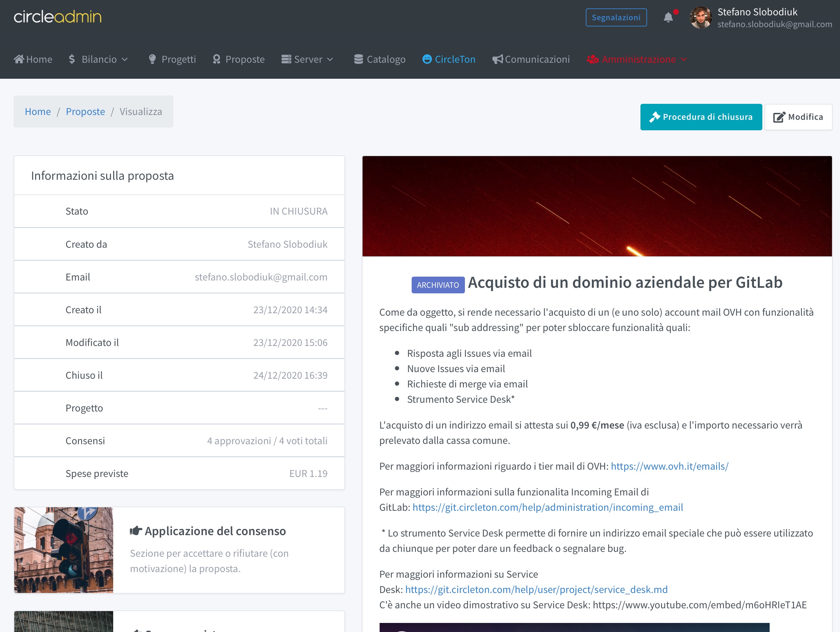Go to Home in the breadcrumb
840x632 pixels.
click(x=38, y=112)
